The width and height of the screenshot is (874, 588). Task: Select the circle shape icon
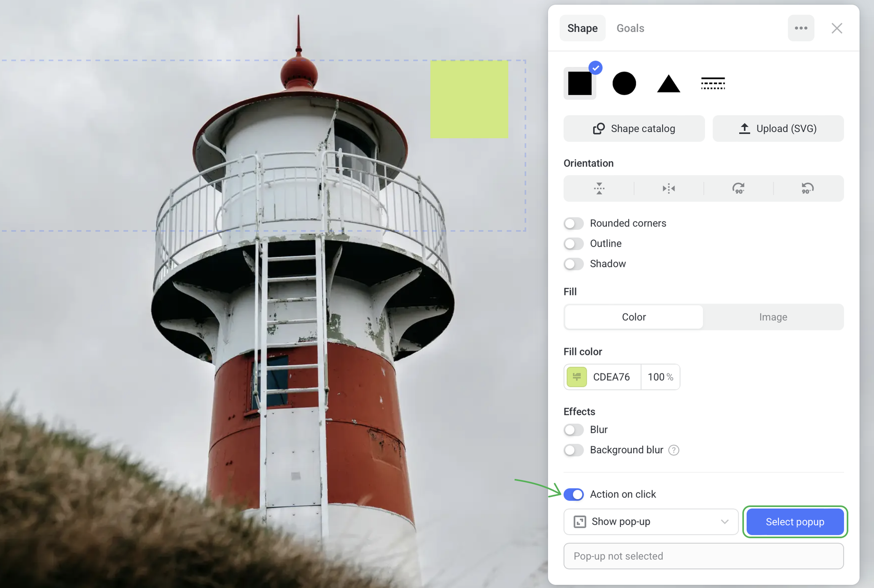coord(624,83)
